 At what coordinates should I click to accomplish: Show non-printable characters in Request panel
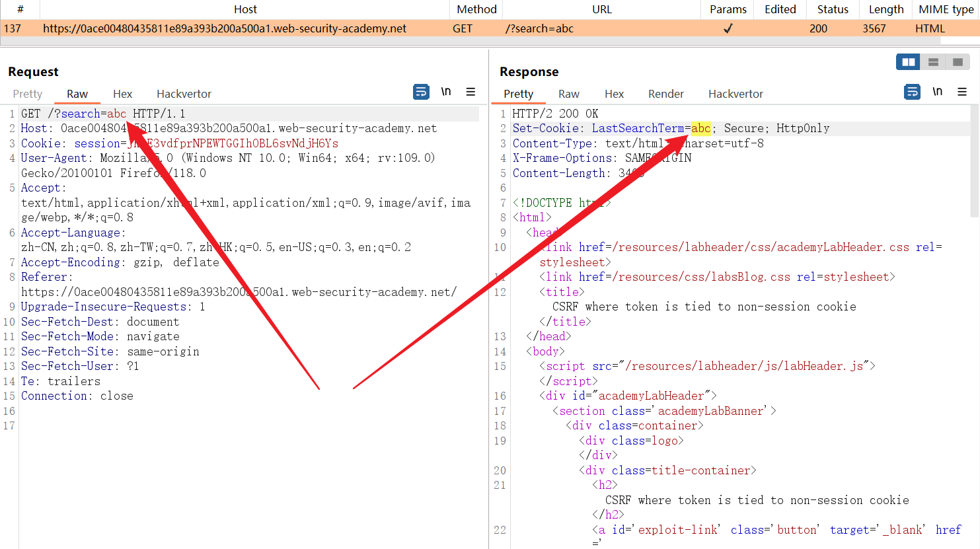click(x=446, y=92)
